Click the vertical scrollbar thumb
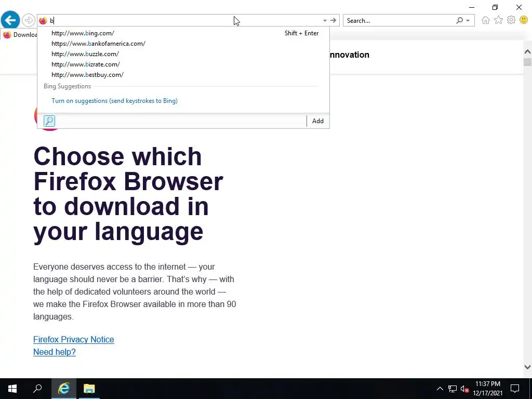 527,62
